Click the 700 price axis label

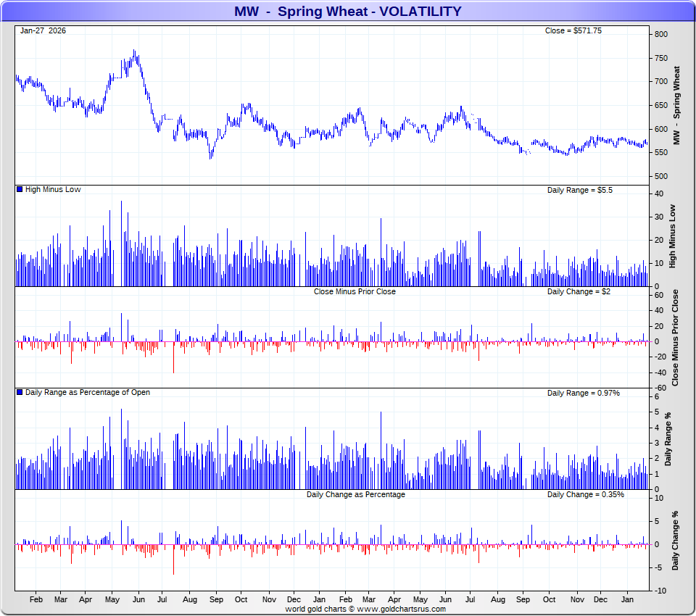click(661, 81)
